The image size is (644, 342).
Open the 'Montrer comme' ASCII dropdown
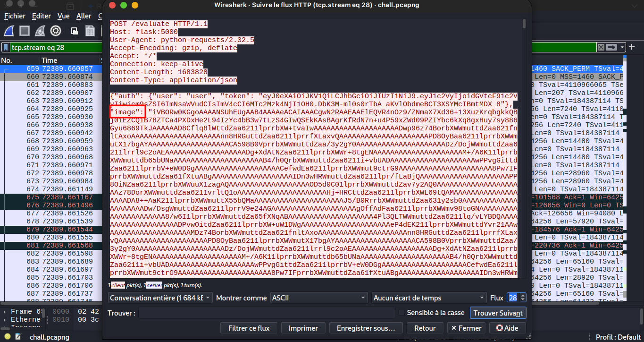(x=319, y=298)
